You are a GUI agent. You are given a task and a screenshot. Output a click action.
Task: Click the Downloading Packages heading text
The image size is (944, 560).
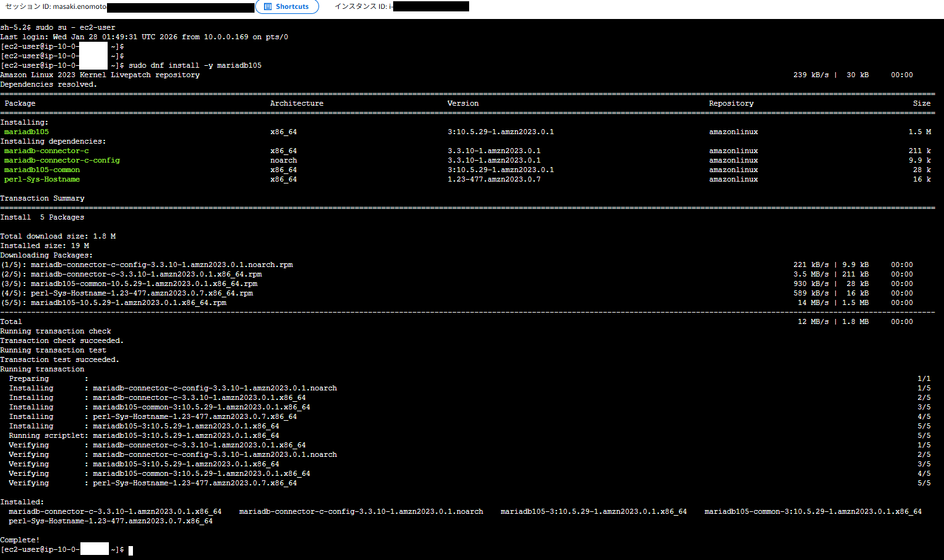tap(47, 255)
